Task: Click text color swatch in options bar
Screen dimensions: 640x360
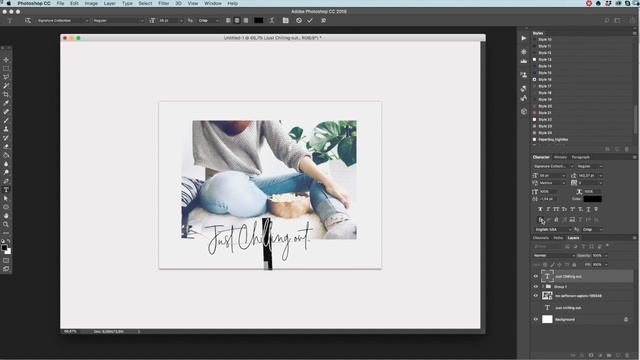Action: (x=258, y=20)
